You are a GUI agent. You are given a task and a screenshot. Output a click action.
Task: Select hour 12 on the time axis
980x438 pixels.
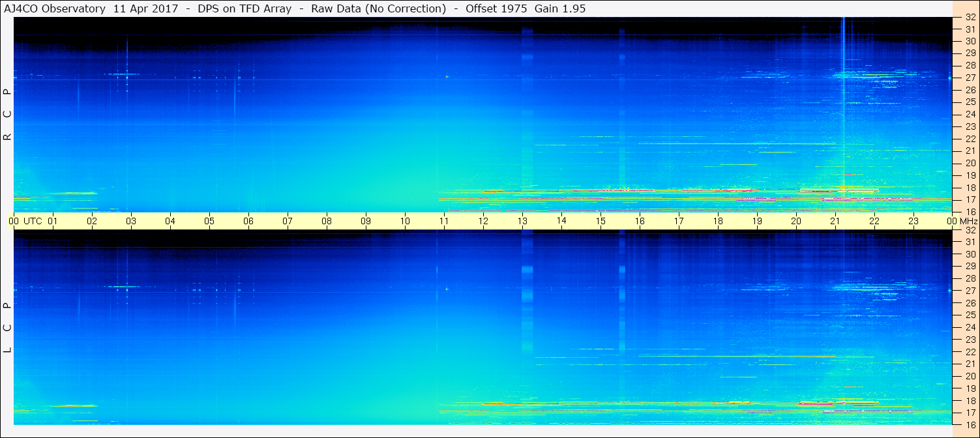(x=483, y=221)
